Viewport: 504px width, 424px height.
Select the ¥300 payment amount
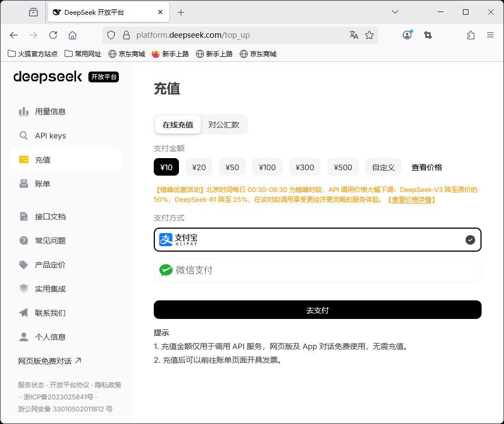coord(305,167)
